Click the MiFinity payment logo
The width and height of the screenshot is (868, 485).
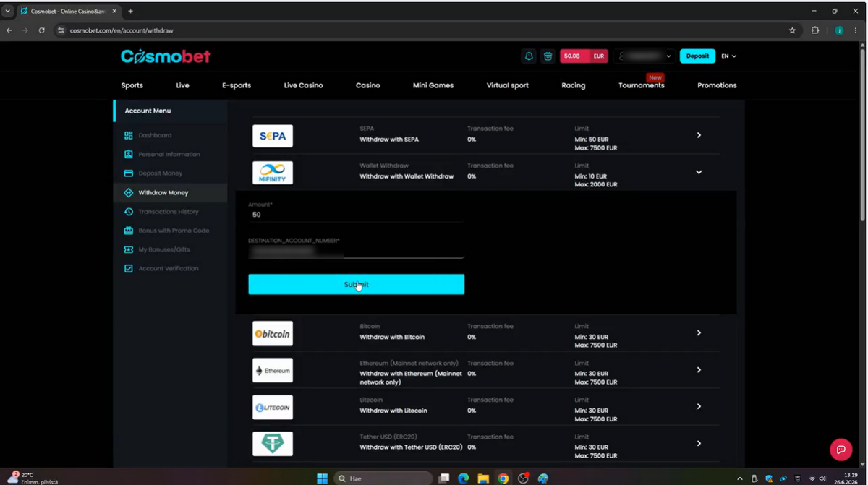[x=273, y=173]
